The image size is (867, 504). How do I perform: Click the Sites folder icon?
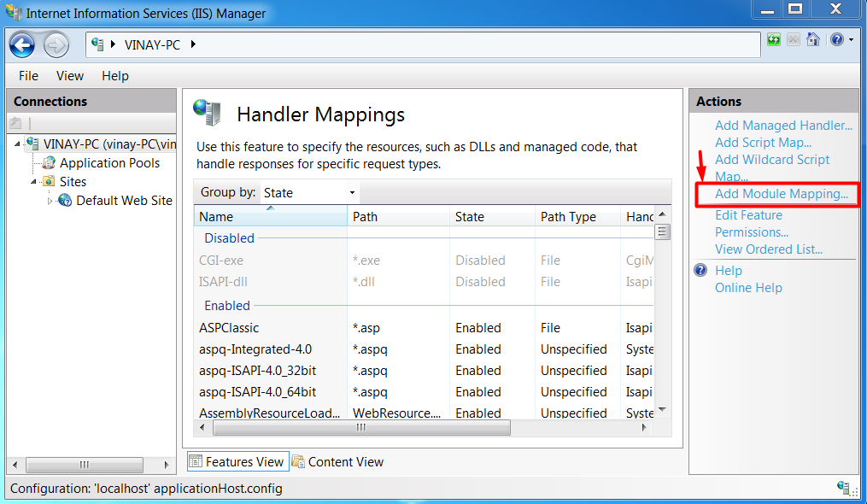click(x=50, y=181)
